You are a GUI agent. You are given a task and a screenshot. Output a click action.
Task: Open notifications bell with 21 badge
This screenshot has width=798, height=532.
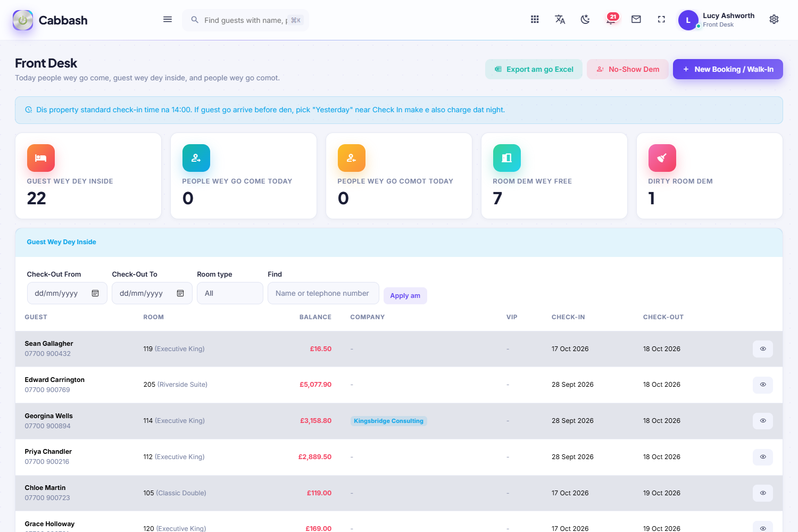point(611,19)
